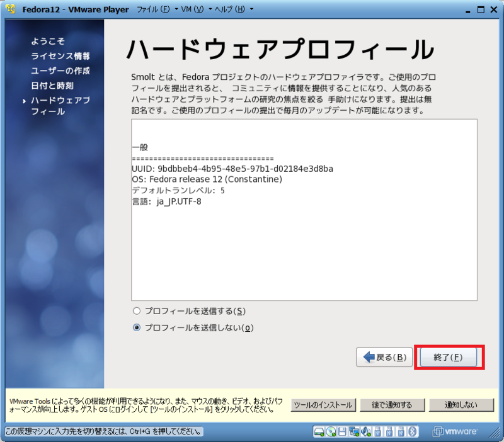Click the Bluetooth device icon
The image size is (504, 442).
point(411,433)
